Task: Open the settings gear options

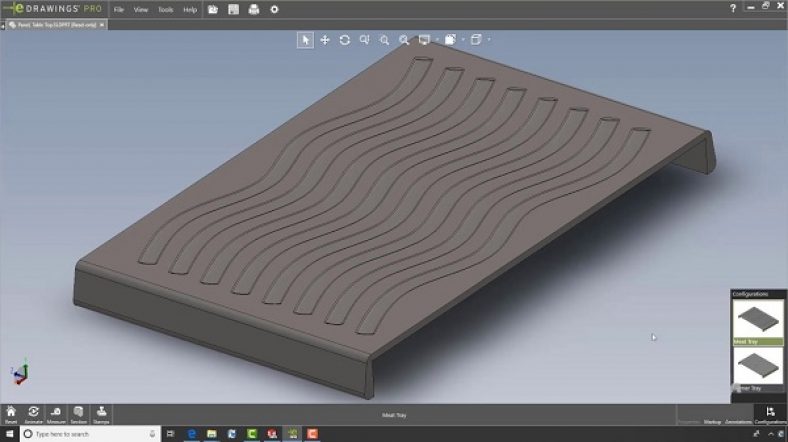Action: click(275, 9)
